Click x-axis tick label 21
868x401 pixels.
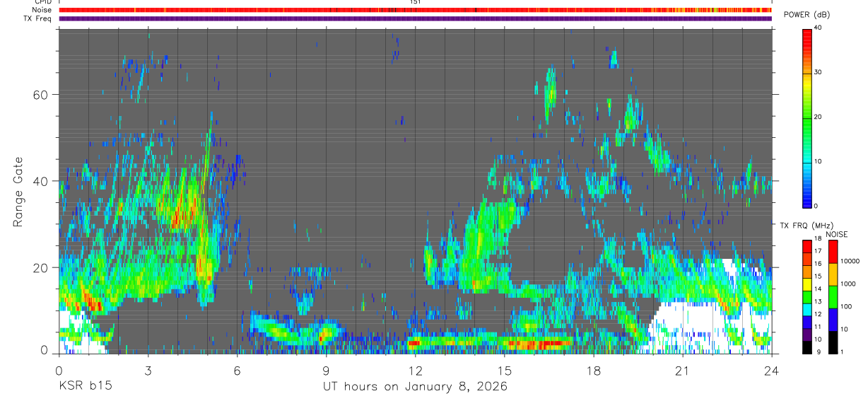pyautogui.click(x=682, y=370)
